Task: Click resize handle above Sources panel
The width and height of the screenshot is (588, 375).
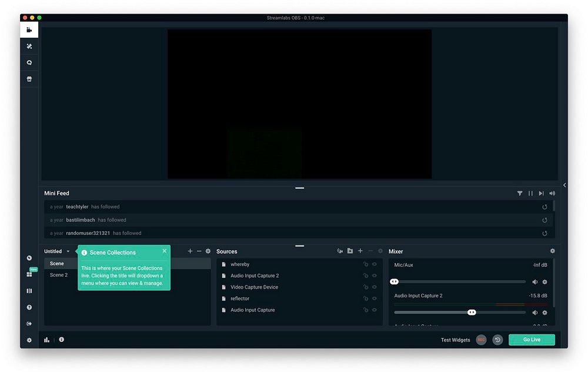Action: pyautogui.click(x=300, y=246)
